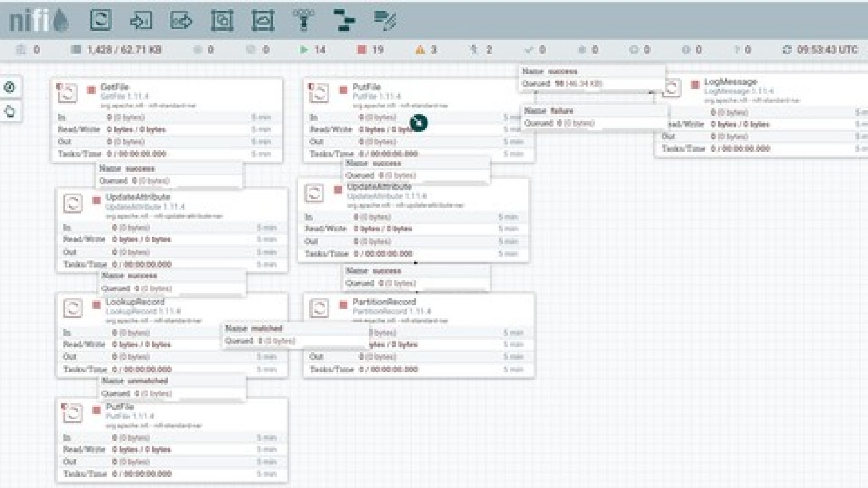Screen dimensions: 868x488
Task: Select the success connection with 98 queued
Action: 593,78
